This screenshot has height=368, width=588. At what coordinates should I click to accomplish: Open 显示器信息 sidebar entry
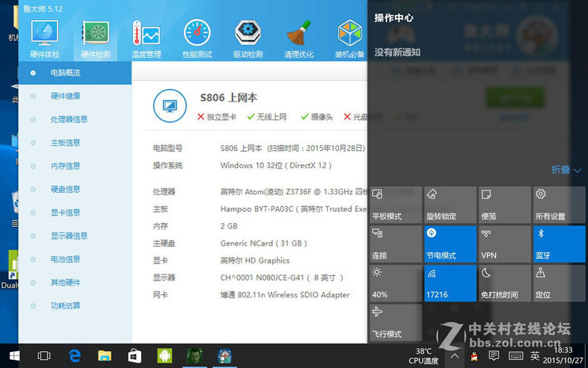click(x=75, y=236)
